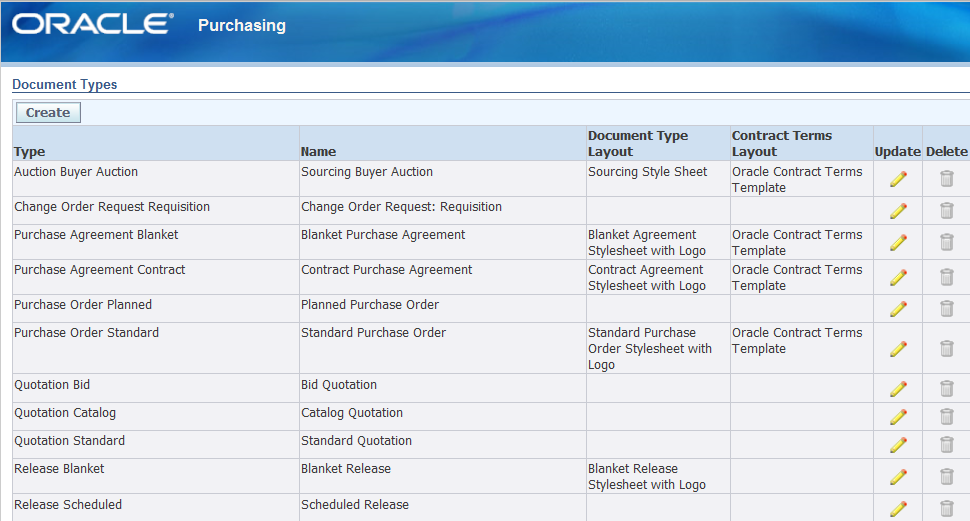
Task: Click the Type column header
Action: (x=30, y=152)
